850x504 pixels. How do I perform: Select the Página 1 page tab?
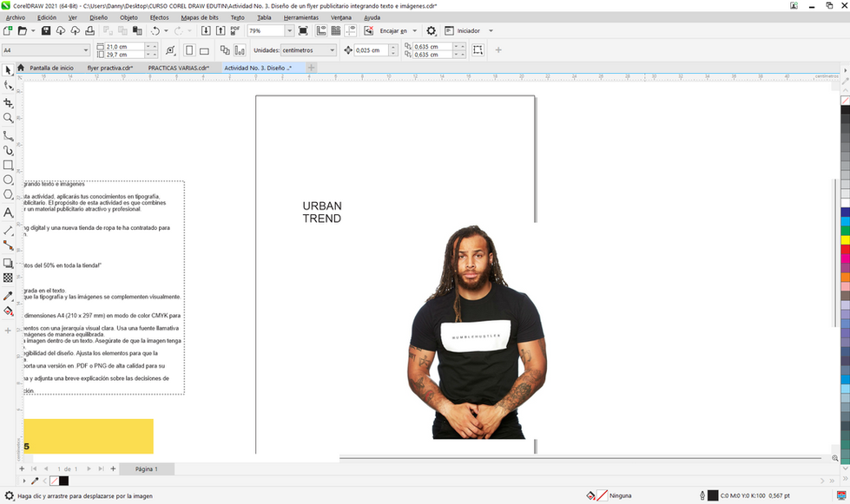point(147,468)
